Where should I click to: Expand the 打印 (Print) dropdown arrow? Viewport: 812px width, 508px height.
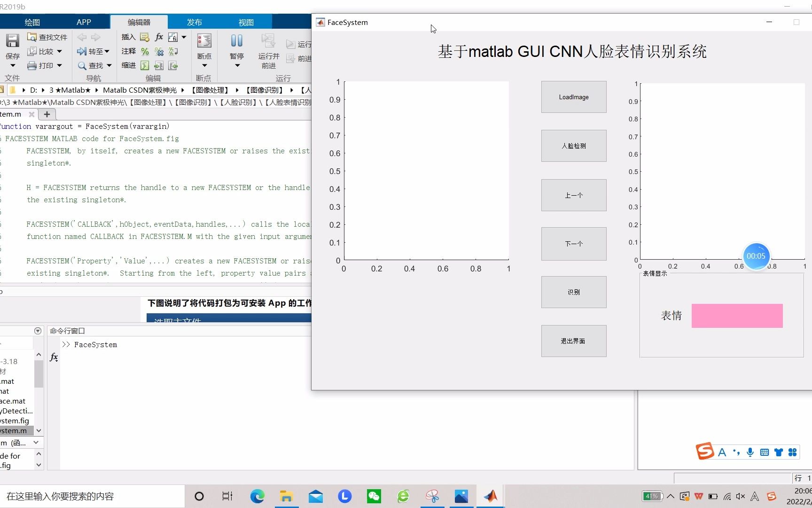coord(59,65)
